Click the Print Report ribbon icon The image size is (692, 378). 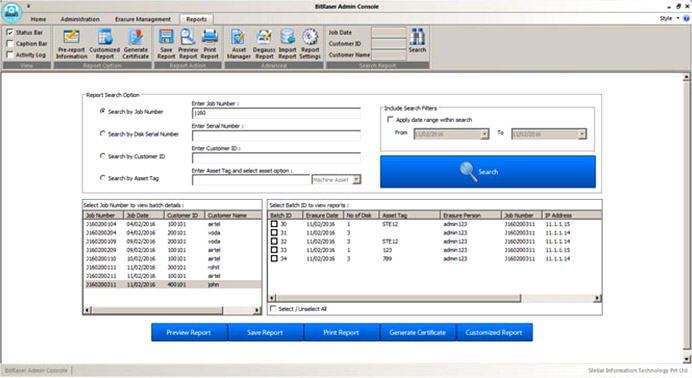click(210, 44)
